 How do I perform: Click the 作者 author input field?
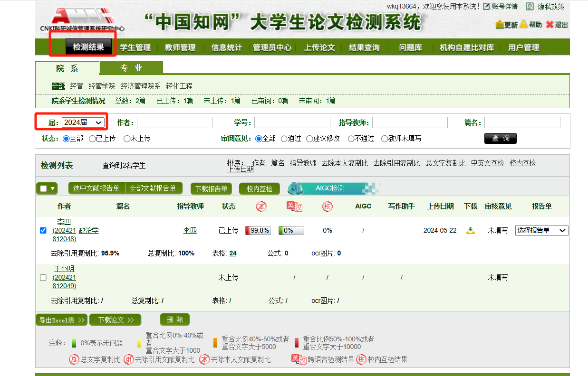pyautogui.click(x=174, y=122)
